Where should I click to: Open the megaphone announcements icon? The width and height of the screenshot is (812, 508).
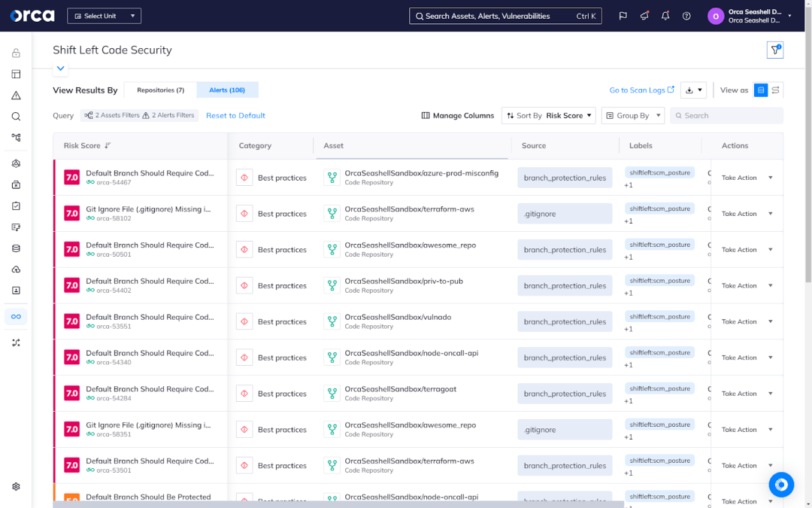pyautogui.click(x=644, y=16)
